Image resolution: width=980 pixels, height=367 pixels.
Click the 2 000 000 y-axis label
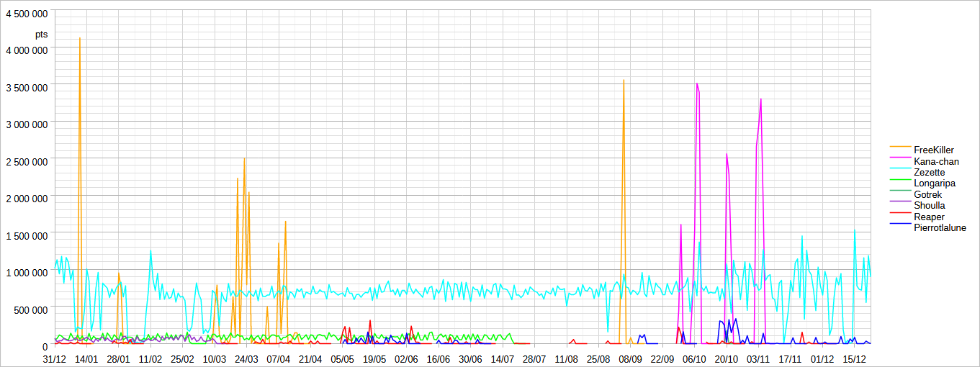27,199
